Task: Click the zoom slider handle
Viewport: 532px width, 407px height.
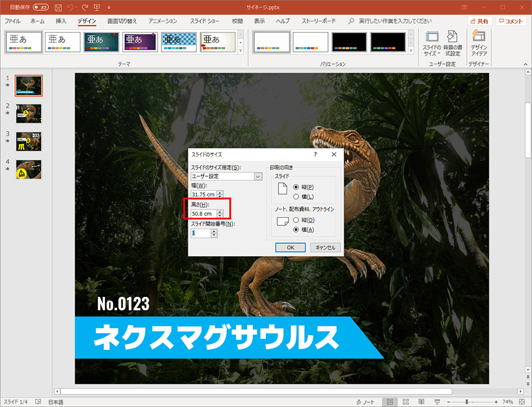Action: [x=467, y=402]
